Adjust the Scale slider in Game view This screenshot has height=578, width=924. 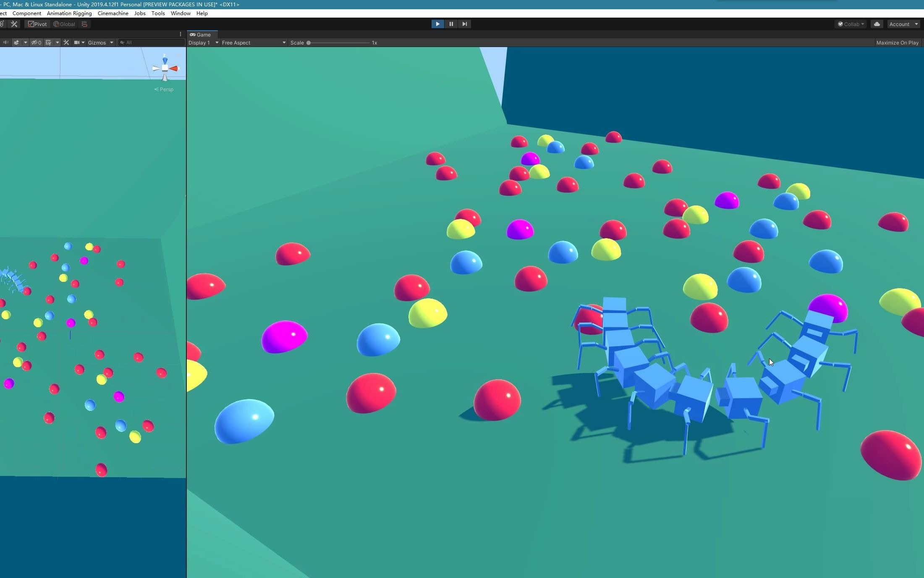309,42
